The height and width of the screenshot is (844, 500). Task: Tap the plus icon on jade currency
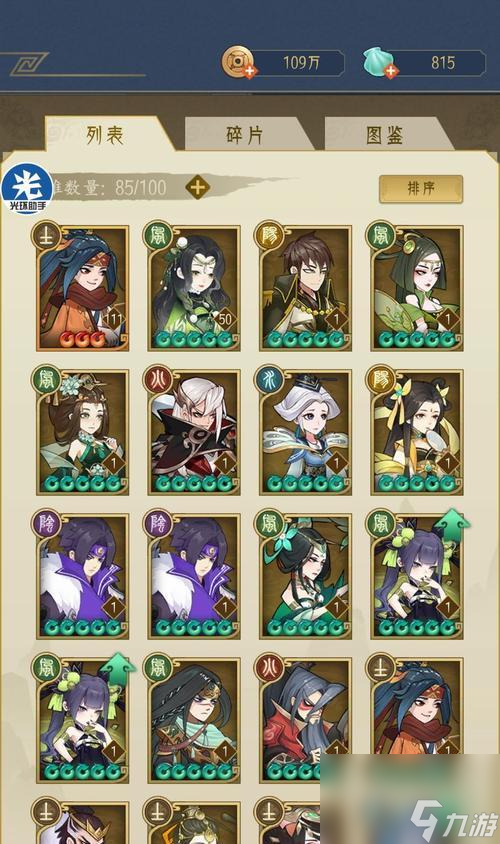(391, 71)
